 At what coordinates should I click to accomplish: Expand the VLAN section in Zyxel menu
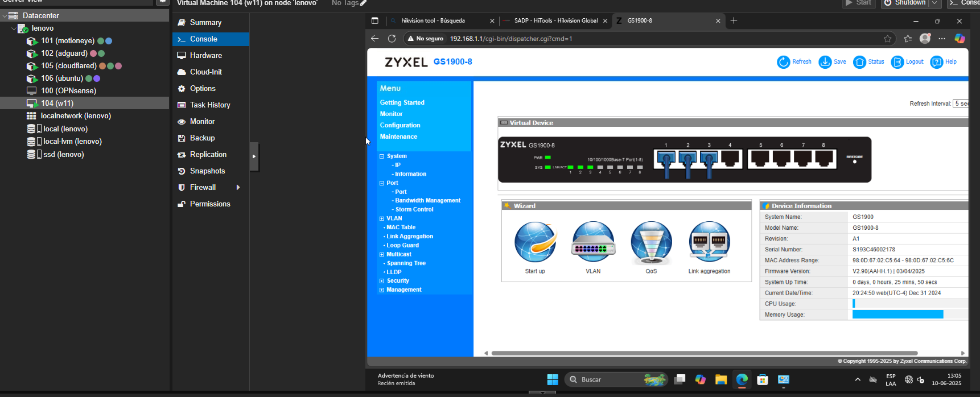click(x=382, y=218)
